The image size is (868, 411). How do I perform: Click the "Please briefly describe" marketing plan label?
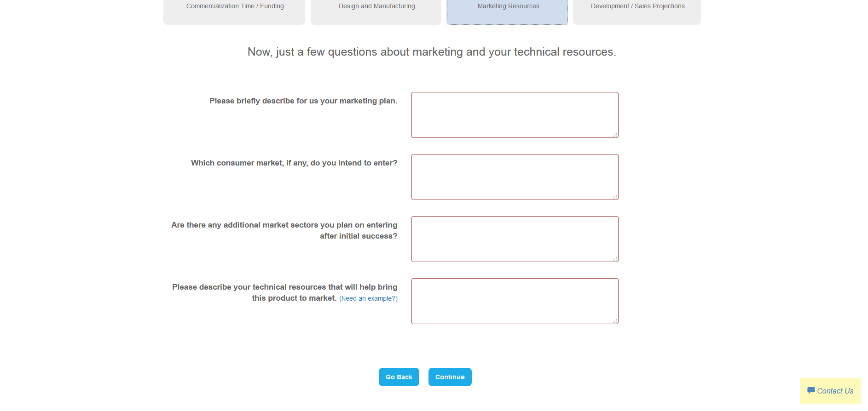[303, 101]
